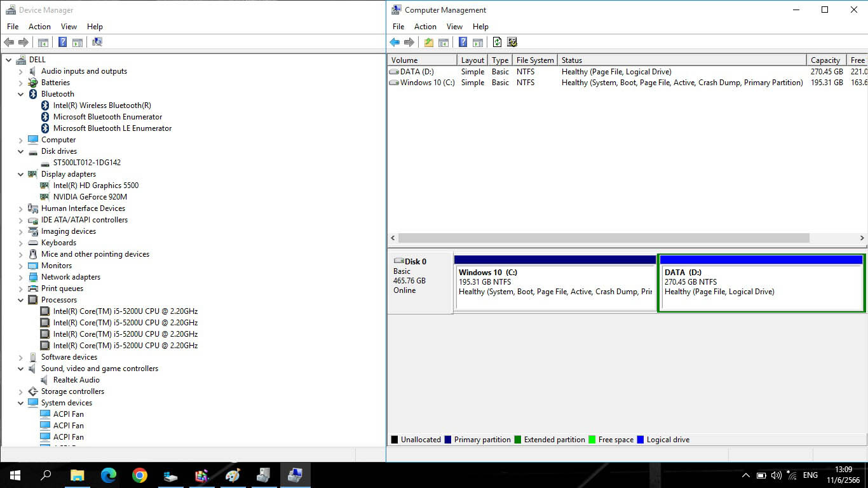
Task: Expand Keyboards node
Action: [20, 243]
